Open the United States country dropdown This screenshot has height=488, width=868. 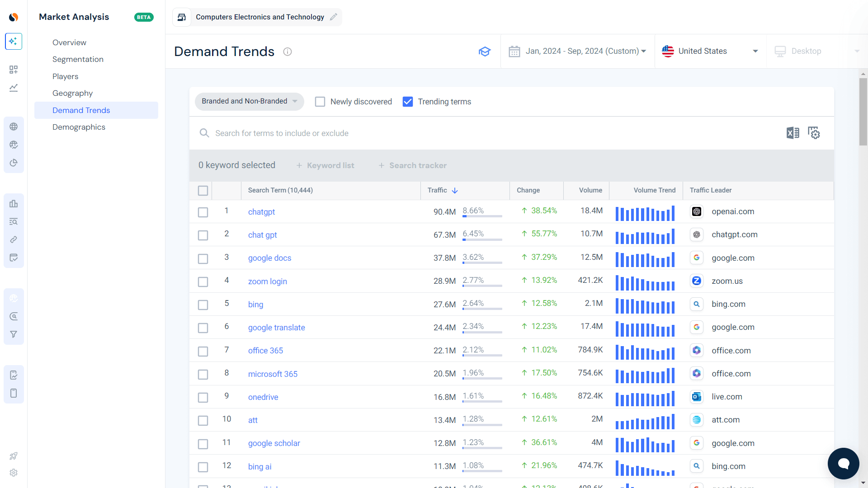(x=710, y=51)
